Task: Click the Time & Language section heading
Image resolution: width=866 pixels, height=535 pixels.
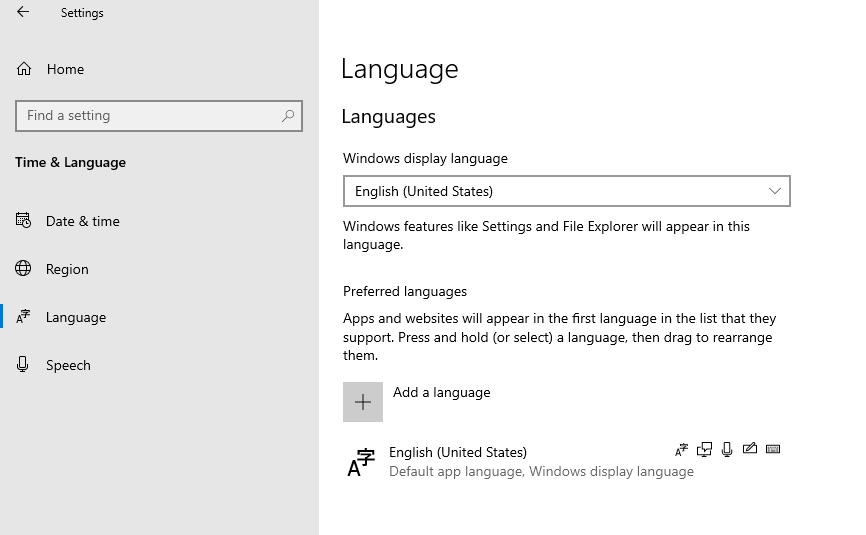Action: (71, 162)
